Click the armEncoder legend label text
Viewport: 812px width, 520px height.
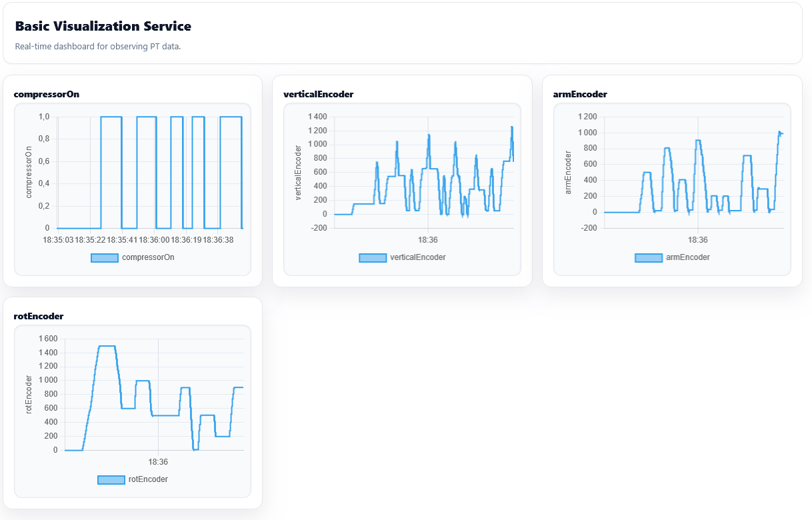(688, 257)
